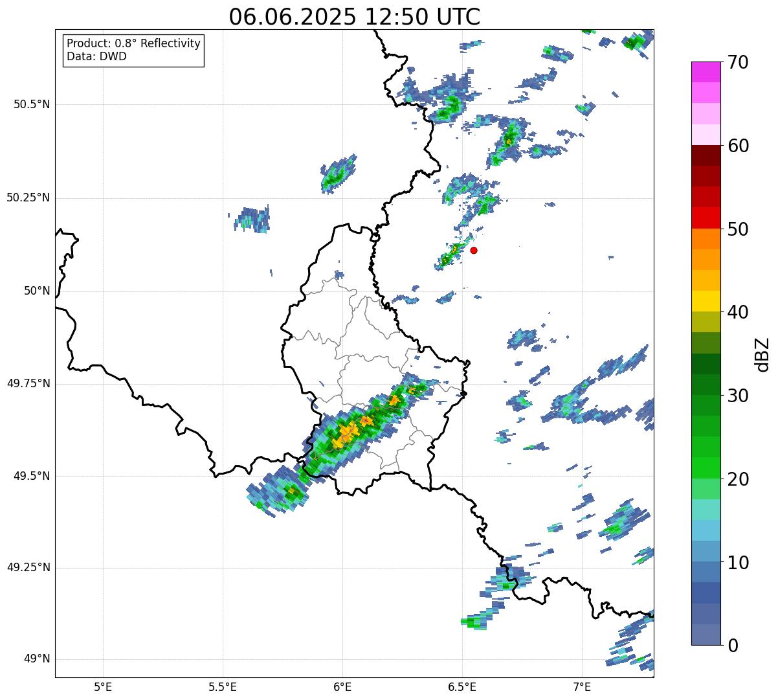This screenshot has height=700, width=778.
Task: Click the 5.5°E longitude label
Action: (x=223, y=686)
